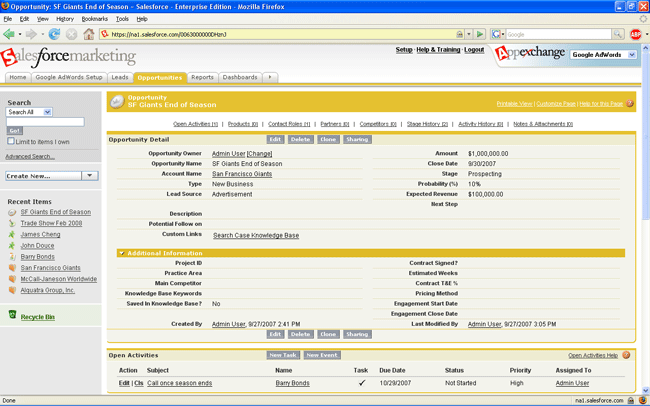Image resolution: width=650 pixels, height=406 pixels.
Task: Open the Create New dropdown arrow
Action: pos(90,176)
